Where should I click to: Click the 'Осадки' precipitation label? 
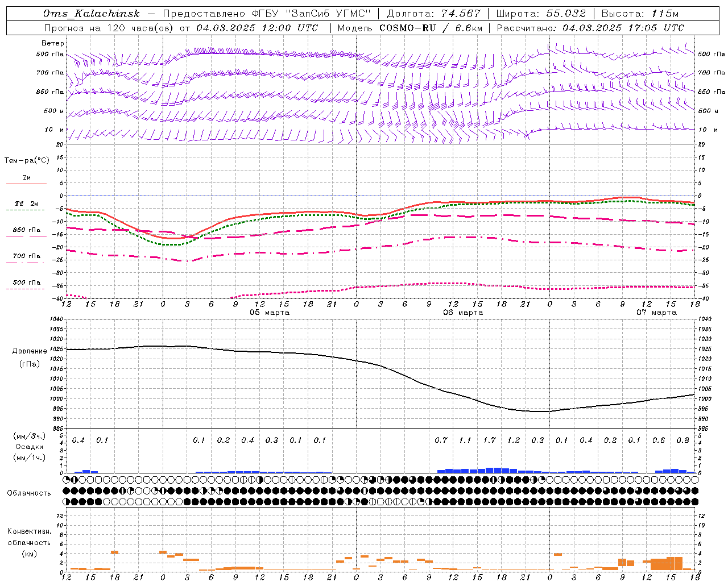[29, 447]
